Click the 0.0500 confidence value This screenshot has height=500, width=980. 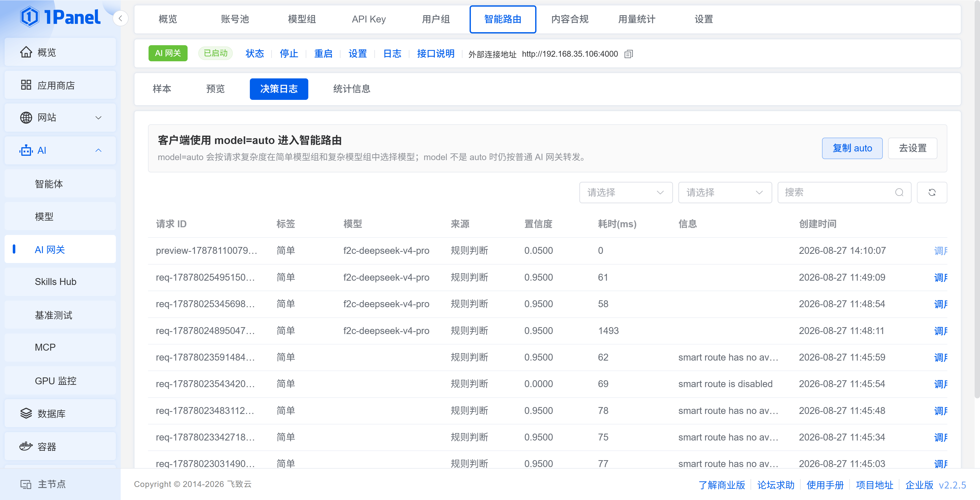tap(538, 251)
